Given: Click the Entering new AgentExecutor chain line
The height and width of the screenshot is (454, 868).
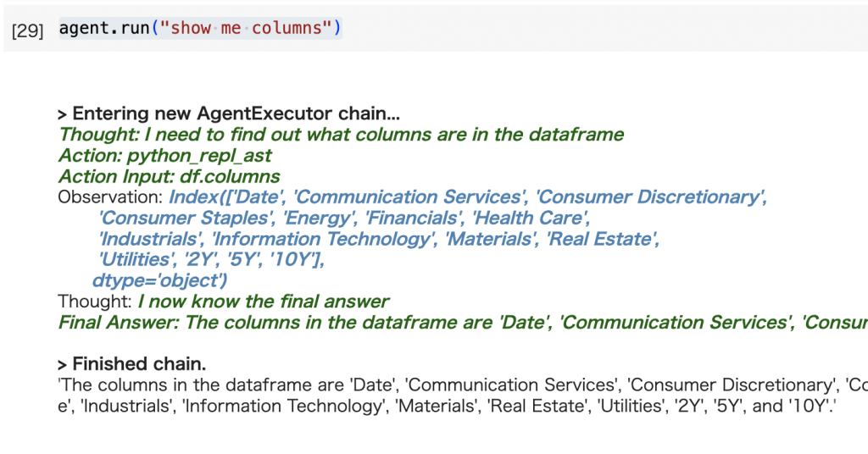Looking at the screenshot, I should 229,113.
